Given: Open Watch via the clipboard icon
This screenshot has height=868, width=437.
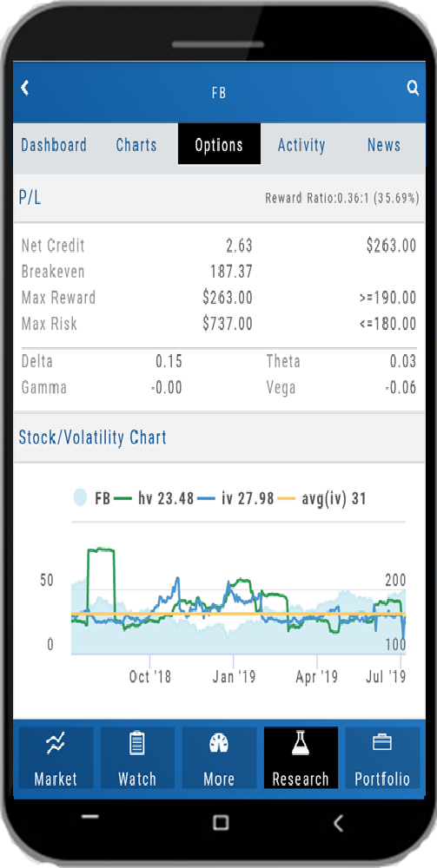Looking at the screenshot, I should click(137, 744).
